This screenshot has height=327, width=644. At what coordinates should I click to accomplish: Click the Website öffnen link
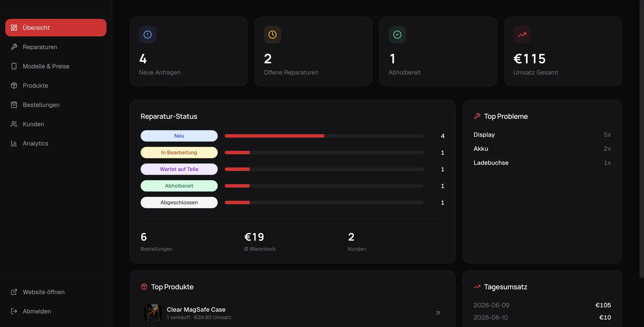(56, 292)
